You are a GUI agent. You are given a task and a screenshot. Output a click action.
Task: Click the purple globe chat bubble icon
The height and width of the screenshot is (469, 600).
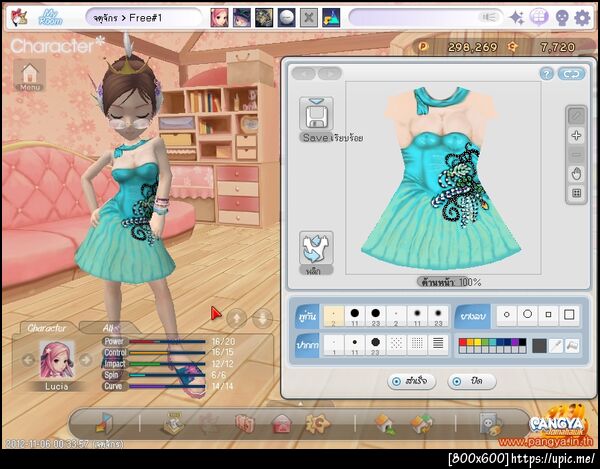tap(539, 18)
